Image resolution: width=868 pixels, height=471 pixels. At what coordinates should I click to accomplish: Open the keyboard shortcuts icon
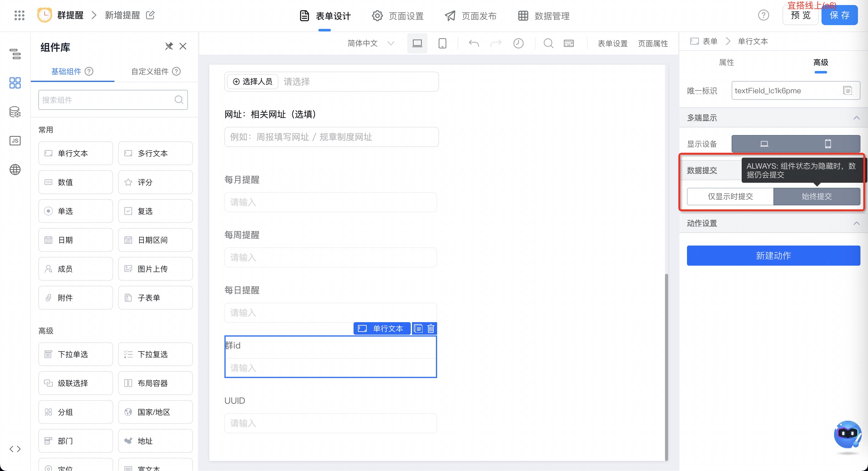[x=569, y=43]
